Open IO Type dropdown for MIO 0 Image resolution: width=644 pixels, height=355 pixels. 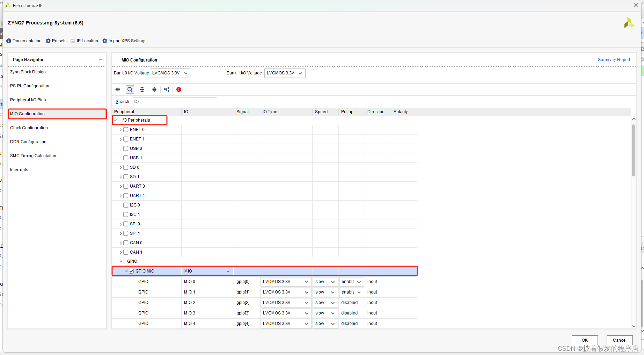[x=286, y=282]
